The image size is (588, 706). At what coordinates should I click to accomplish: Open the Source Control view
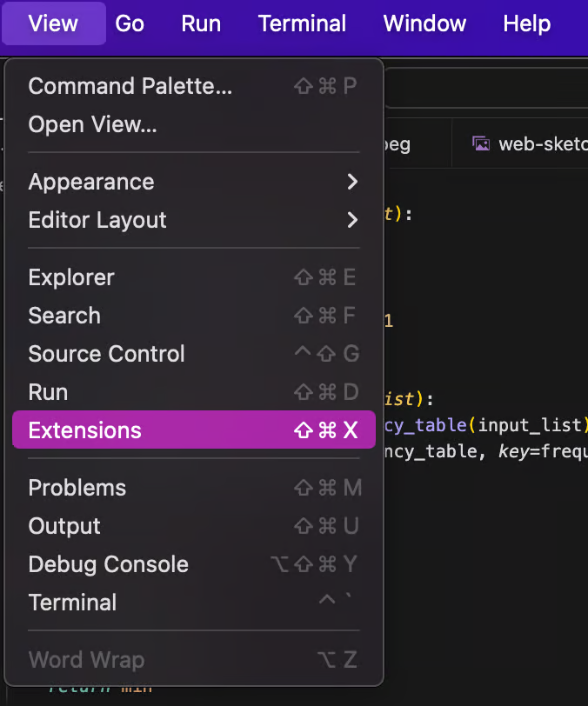coord(106,354)
